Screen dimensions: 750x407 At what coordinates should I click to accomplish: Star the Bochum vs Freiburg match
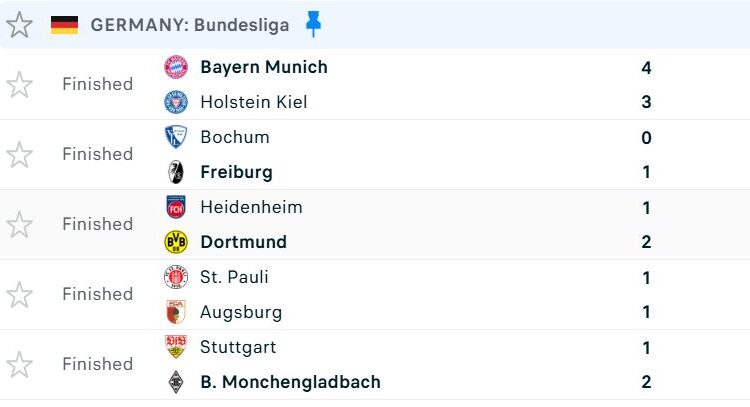pos(19,154)
